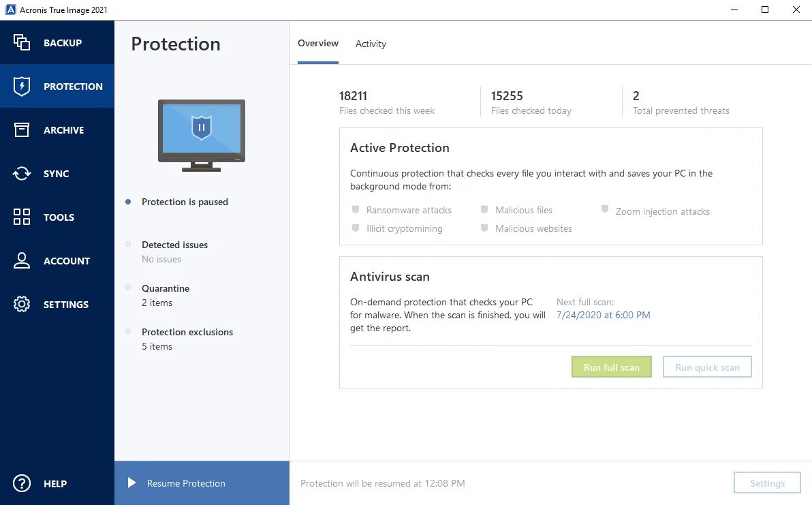The width and height of the screenshot is (812, 505).
Task: Click the Account person icon
Action: pos(22,260)
